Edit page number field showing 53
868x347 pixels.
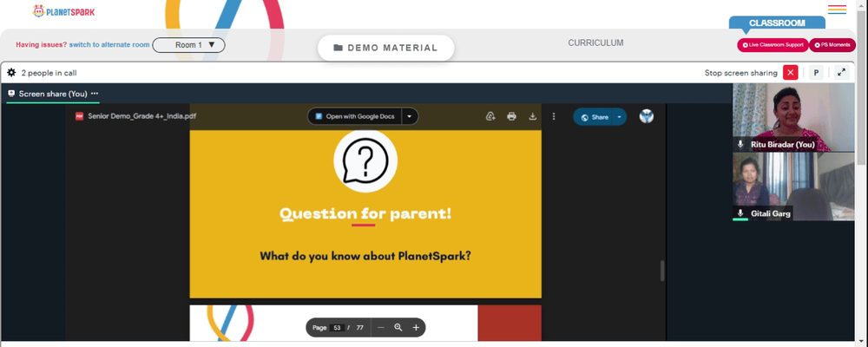pyautogui.click(x=337, y=328)
